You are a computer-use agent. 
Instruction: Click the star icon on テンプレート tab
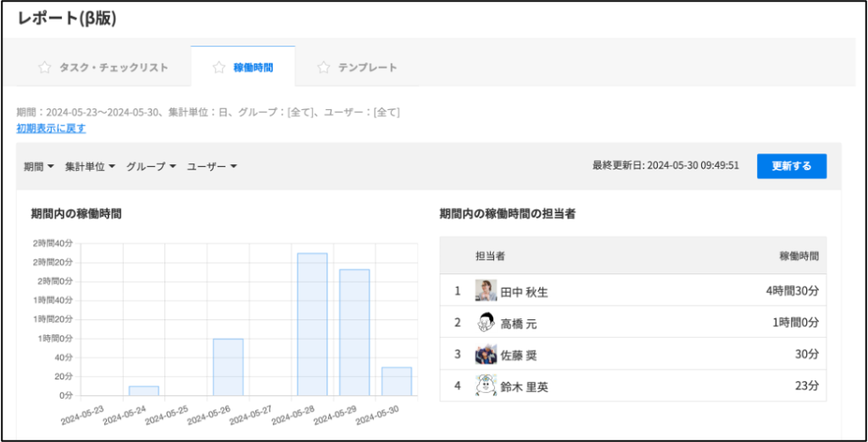coord(323,68)
